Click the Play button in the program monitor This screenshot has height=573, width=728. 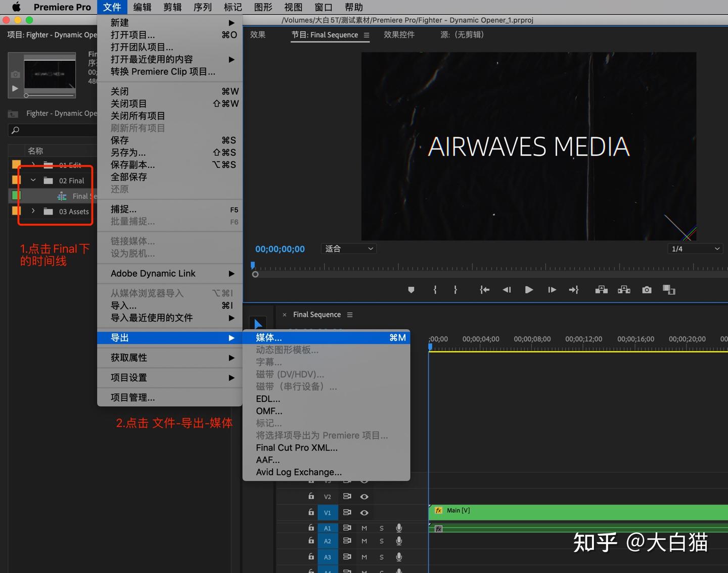pyautogui.click(x=528, y=290)
